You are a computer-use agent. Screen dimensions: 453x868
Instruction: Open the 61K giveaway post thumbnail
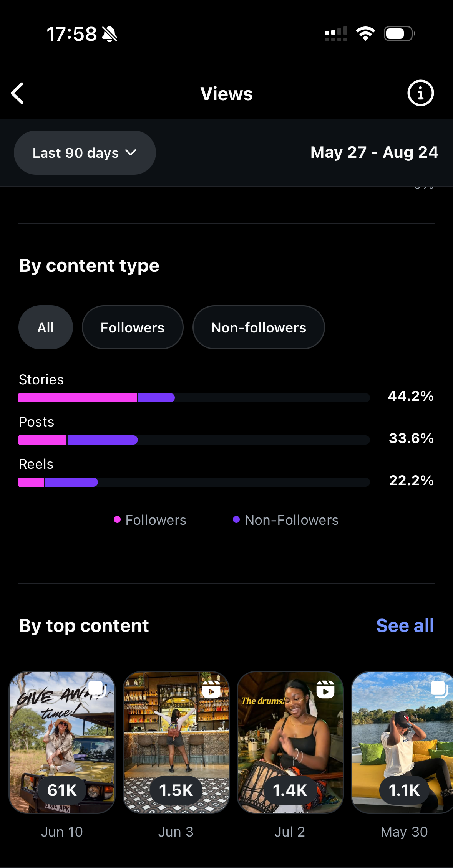[x=62, y=742]
